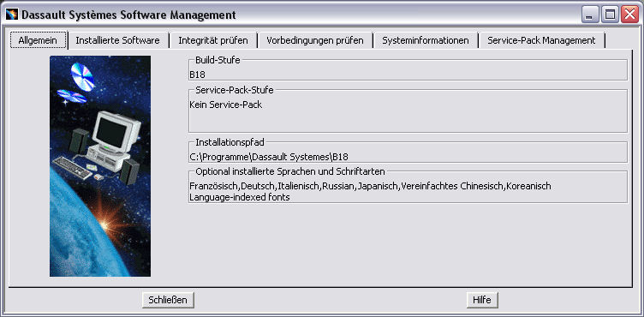Open the Systeminformationen tab
This screenshot has width=644, height=317.
426,40
